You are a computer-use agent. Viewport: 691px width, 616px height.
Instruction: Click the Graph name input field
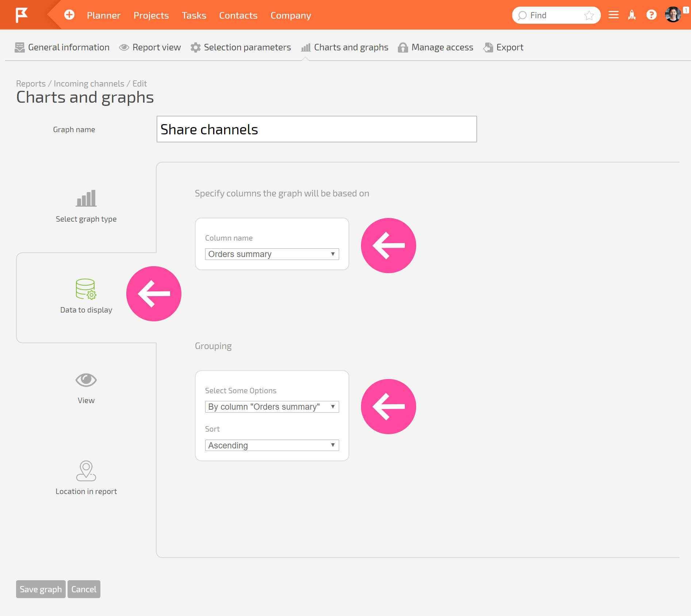[x=317, y=129]
